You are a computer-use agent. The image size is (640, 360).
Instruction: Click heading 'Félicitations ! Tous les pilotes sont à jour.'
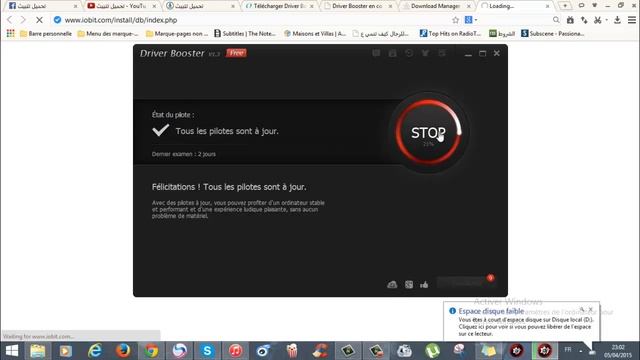[229, 187]
